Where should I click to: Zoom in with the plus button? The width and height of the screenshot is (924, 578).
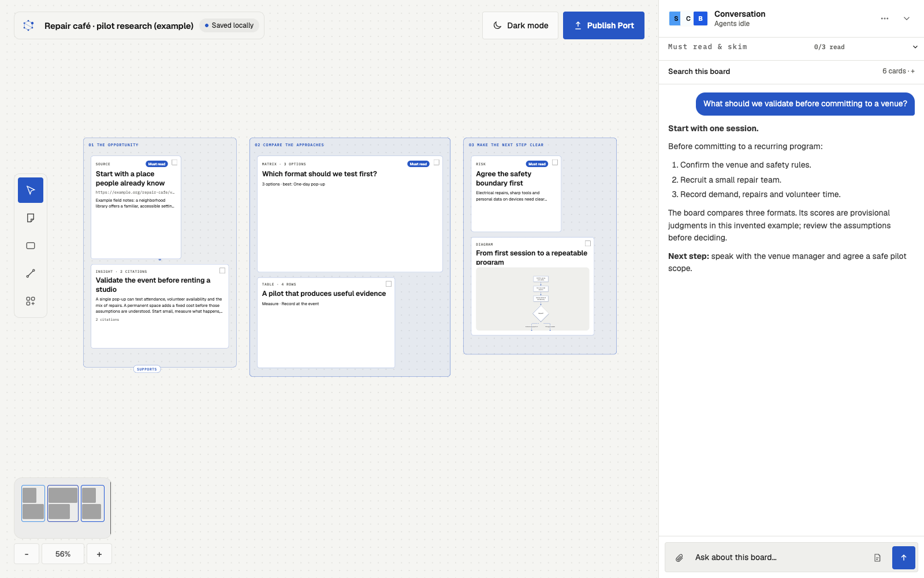point(99,554)
